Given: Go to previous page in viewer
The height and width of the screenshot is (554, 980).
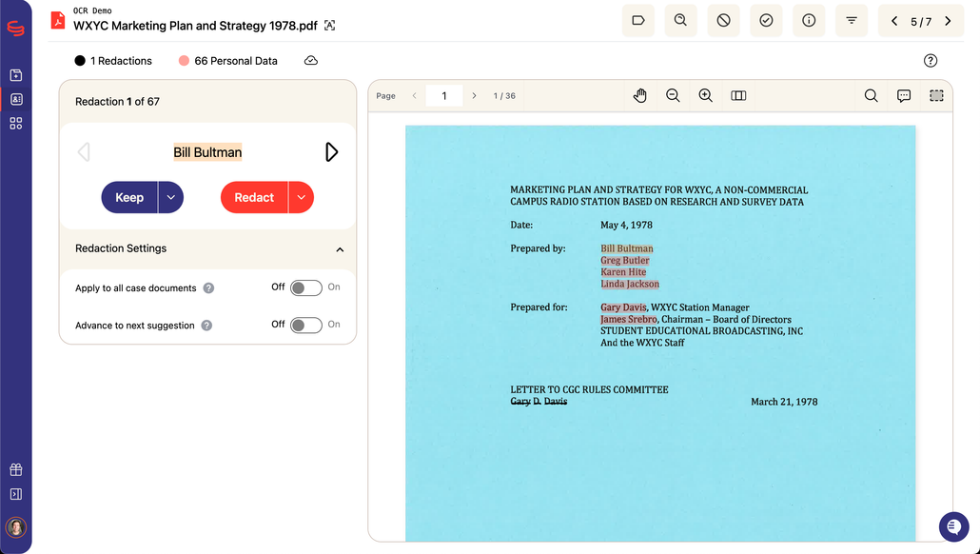Looking at the screenshot, I should pos(415,96).
